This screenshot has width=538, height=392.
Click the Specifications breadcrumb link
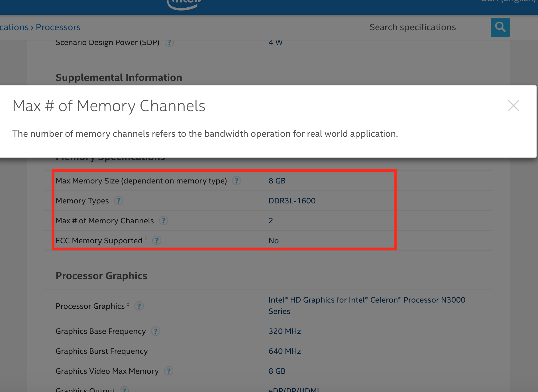(x=14, y=27)
